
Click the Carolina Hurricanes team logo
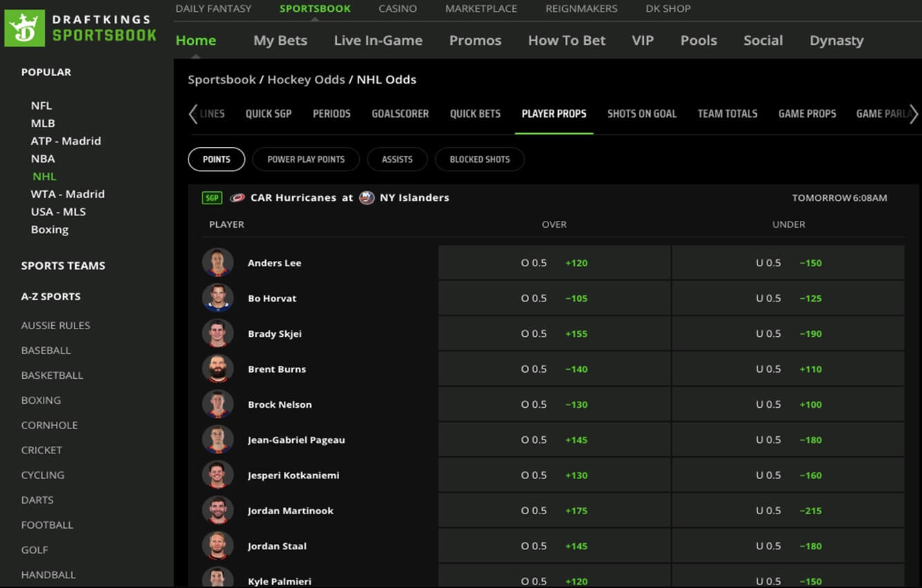point(238,197)
